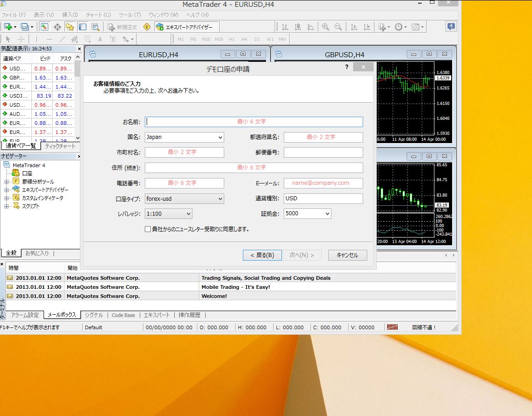Select the equidistant channel drawing tool
Viewport: 532px width, 416px height.
(x=74, y=40)
